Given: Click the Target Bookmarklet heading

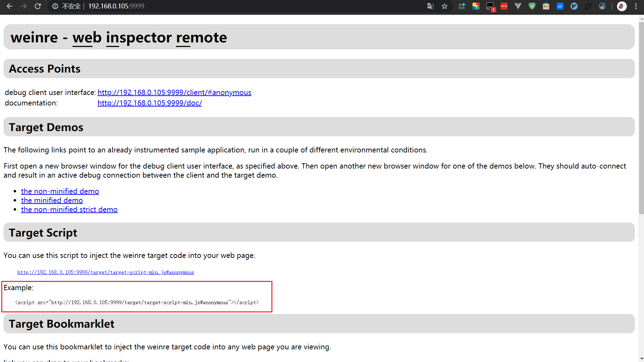Looking at the screenshot, I should click(x=61, y=324).
